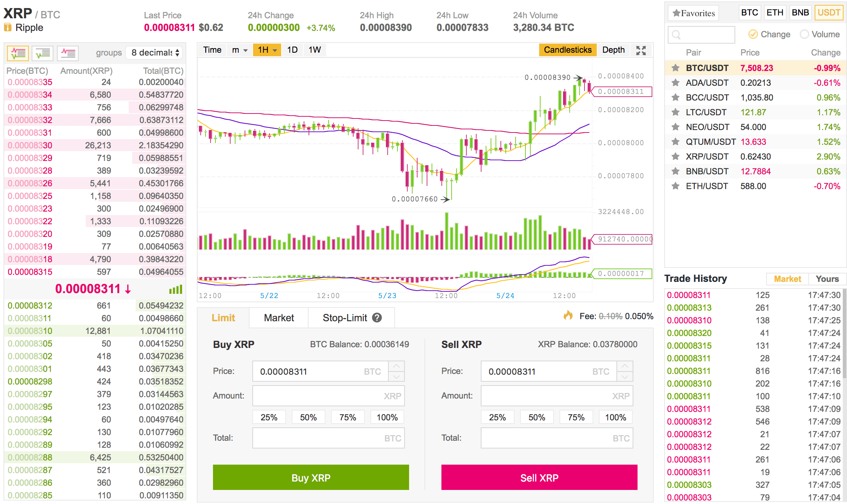
Task: Click the Stop-Limit help question mark
Action: tap(377, 318)
